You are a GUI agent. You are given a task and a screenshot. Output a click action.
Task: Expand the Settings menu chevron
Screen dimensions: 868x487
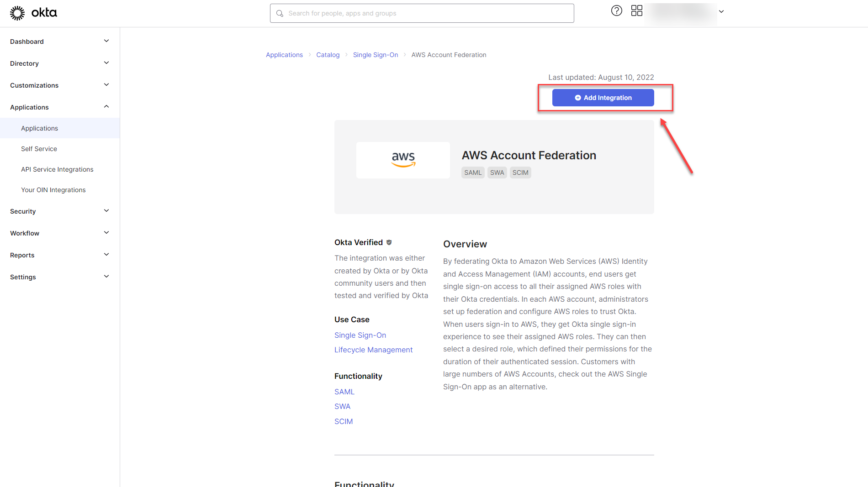[x=106, y=277]
